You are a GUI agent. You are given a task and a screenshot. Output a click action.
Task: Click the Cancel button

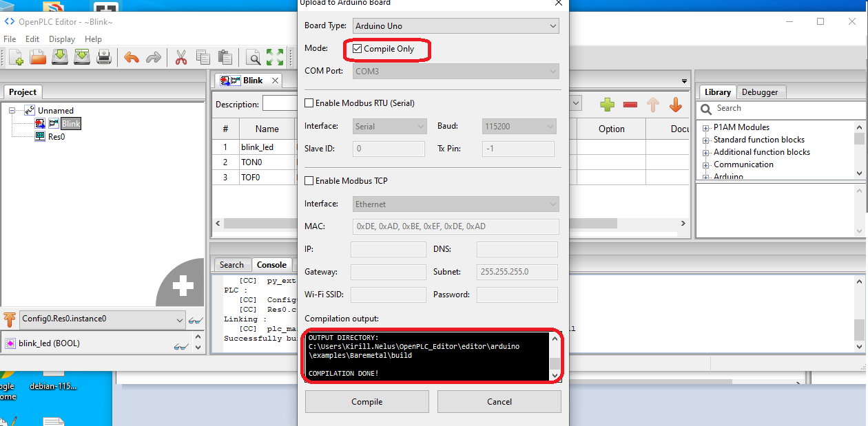click(x=499, y=402)
